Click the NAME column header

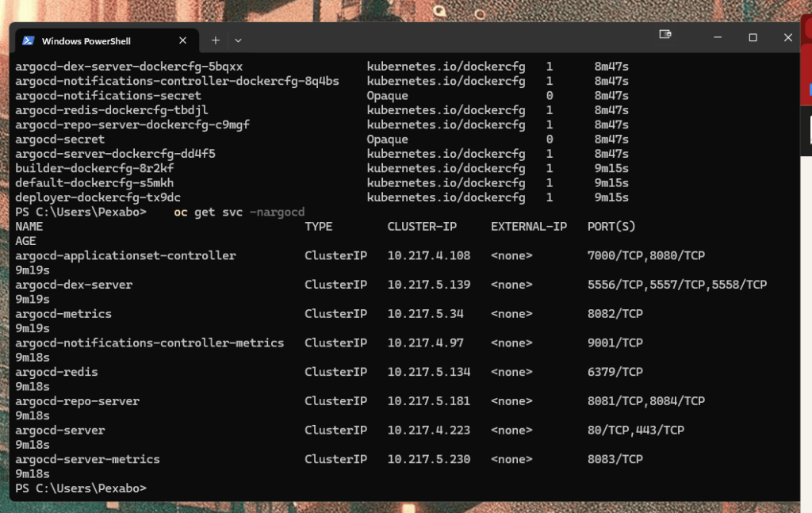(x=29, y=227)
